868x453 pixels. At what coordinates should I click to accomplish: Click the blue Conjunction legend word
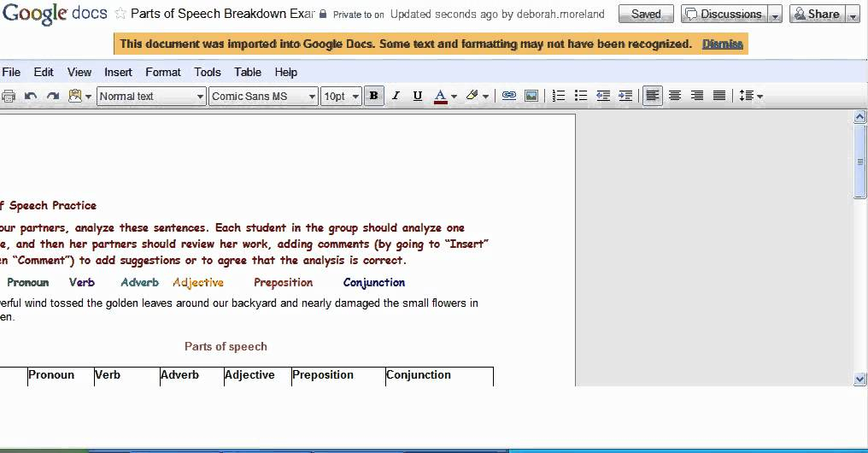[x=373, y=282]
